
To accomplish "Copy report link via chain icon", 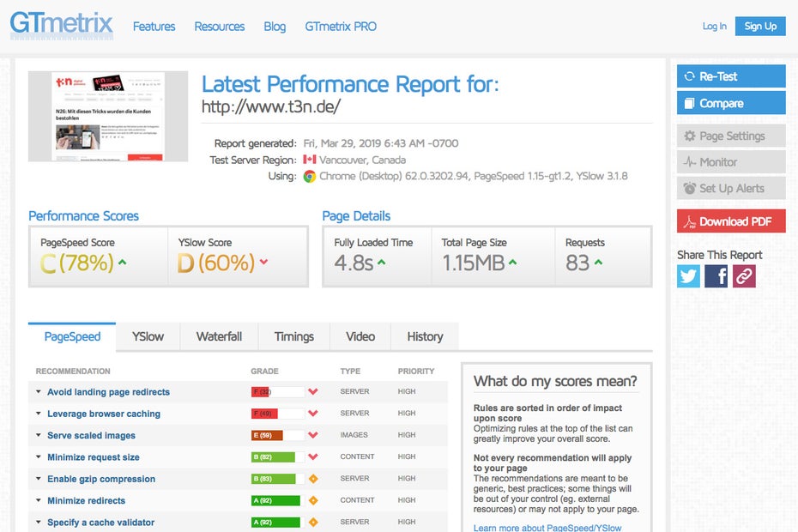I will coord(744,276).
